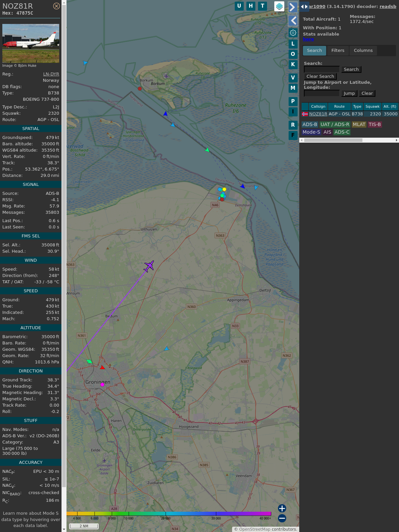Image resolution: width=399 pixels, height=532 pixels.
Task: Switch to the Columns tab
Action: (363, 51)
